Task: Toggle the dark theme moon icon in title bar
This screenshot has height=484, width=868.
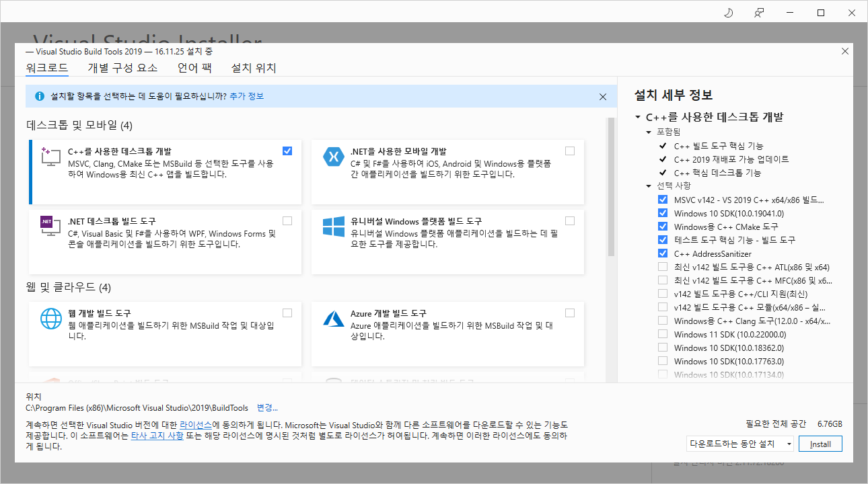Action: click(728, 13)
